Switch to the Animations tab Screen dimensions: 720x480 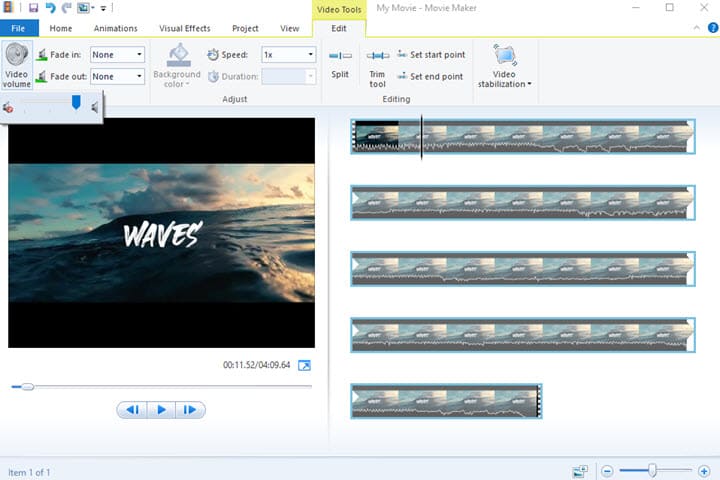117,29
